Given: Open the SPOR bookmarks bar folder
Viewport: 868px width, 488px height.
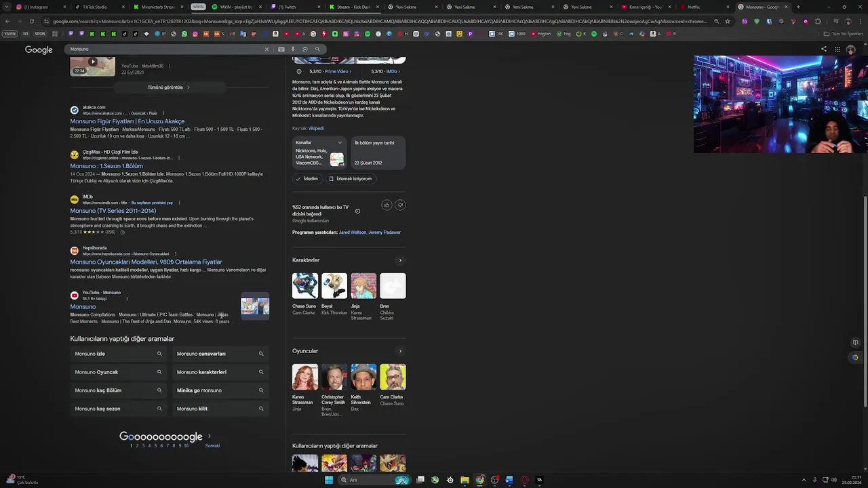Looking at the screenshot, I should (x=40, y=34).
